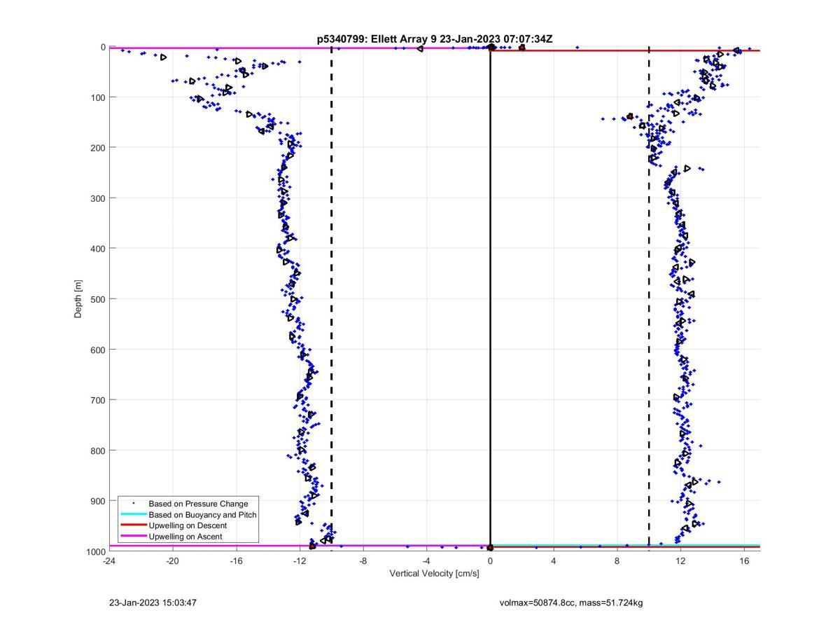840x620 pixels.
Task: Click the x-axis tick label -12
Action: (300, 561)
